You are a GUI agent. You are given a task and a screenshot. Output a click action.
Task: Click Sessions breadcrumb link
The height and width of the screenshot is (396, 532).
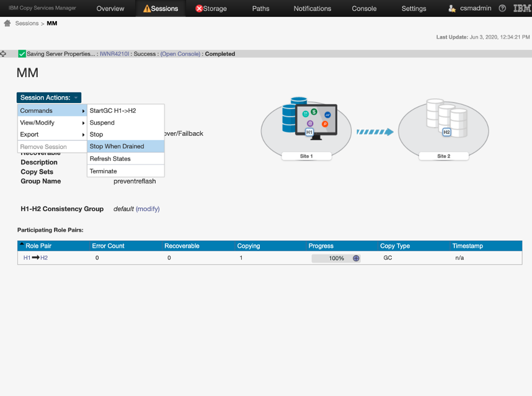click(27, 23)
